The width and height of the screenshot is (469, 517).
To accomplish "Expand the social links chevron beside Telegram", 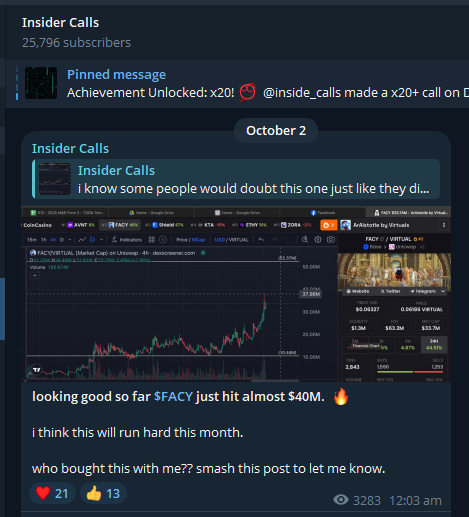I will 443,291.
